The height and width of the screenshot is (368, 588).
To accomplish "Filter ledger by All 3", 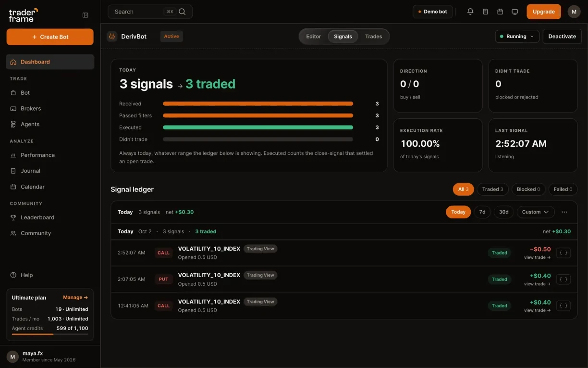I will pyautogui.click(x=463, y=190).
